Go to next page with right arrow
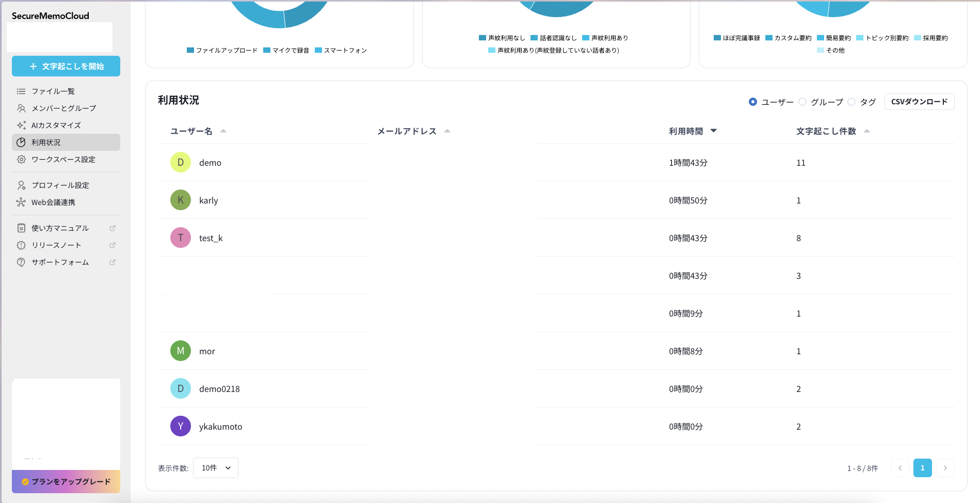This screenshot has height=503, width=980. (x=945, y=468)
